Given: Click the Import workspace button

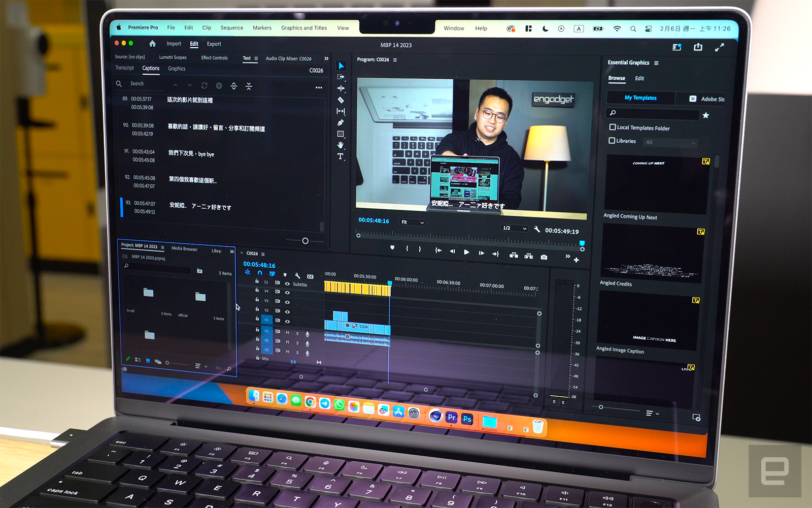Looking at the screenshot, I should click(x=174, y=44).
